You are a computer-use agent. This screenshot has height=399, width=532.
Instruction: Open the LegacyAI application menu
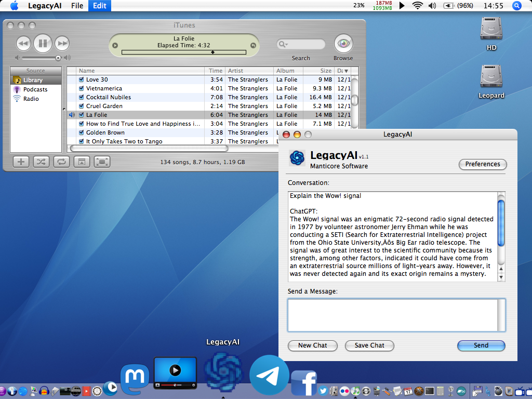tap(45, 5)
